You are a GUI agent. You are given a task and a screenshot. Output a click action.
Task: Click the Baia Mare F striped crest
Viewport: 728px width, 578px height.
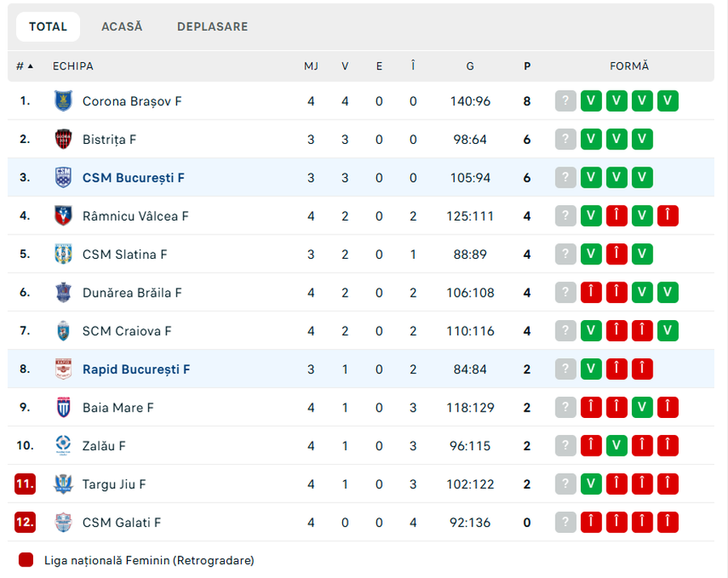(x=63, y=407)
